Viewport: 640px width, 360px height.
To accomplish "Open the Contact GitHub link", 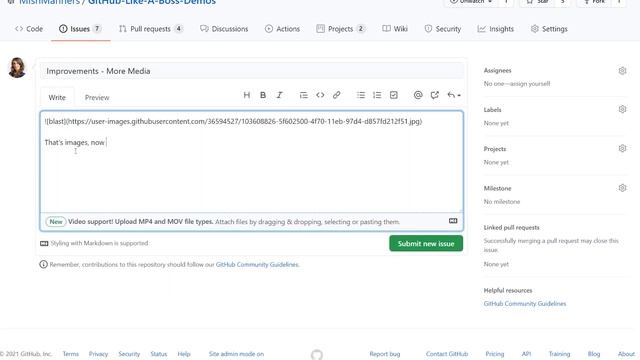I will point(447,354).
